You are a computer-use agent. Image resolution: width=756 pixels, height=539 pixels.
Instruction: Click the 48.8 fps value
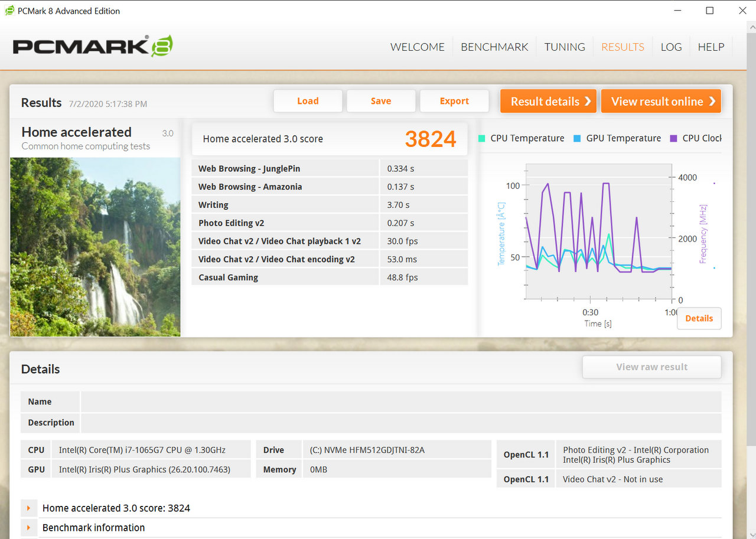(403, 277)
